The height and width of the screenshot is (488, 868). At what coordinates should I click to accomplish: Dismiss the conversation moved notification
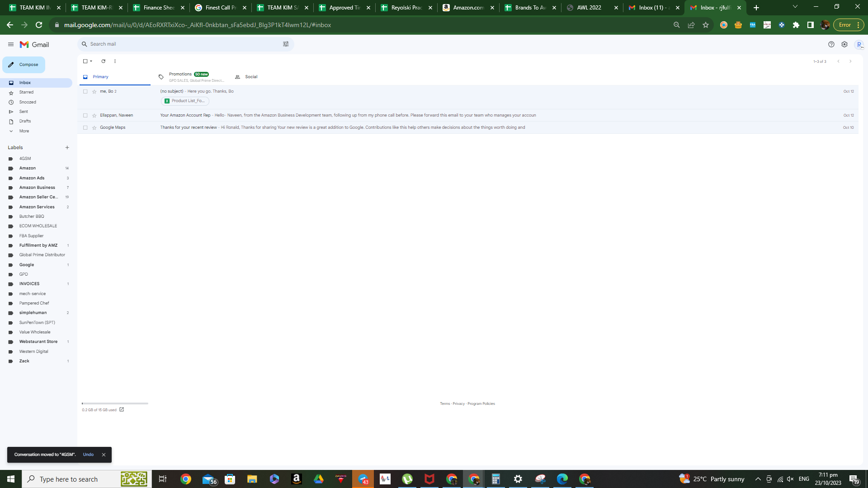pos(104,455)
